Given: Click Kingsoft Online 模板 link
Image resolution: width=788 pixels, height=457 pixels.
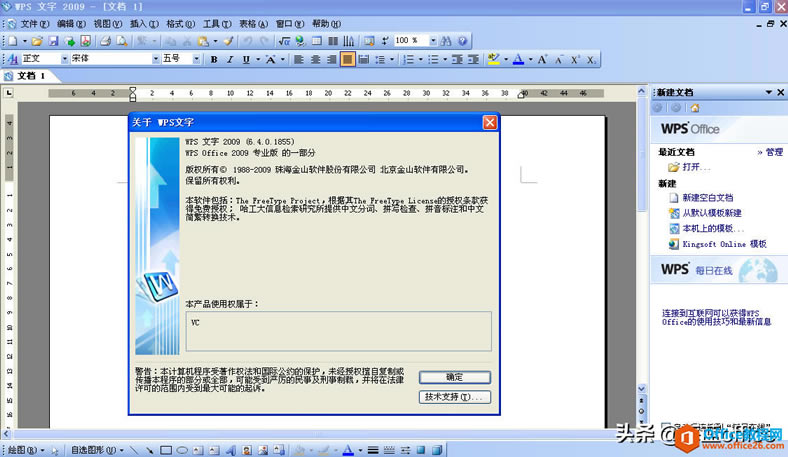Looking at the screenshot, I should [x=724, y=244].
